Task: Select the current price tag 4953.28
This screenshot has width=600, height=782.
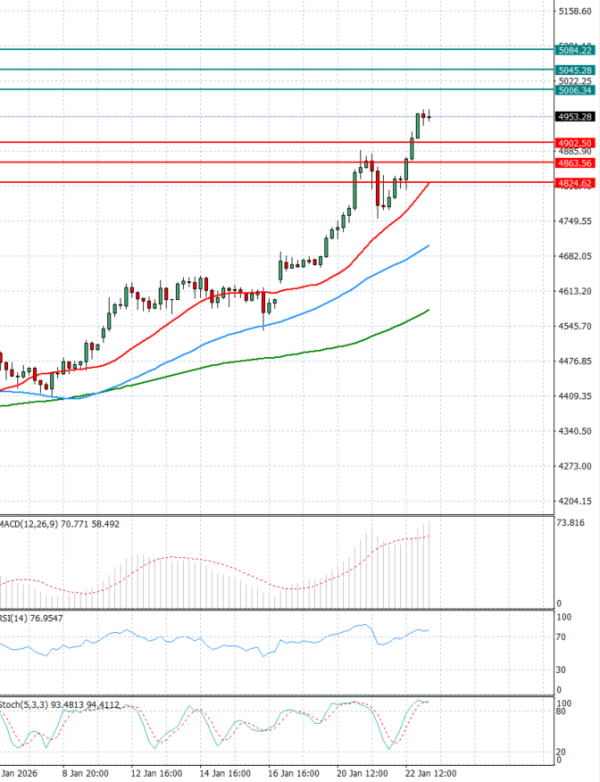Action: tap(576, 116)
